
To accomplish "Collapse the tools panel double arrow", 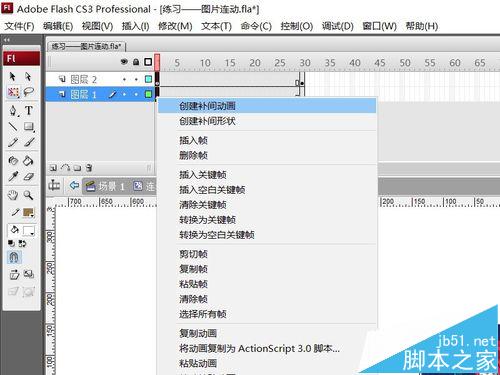I will click(x=7, y=40).
